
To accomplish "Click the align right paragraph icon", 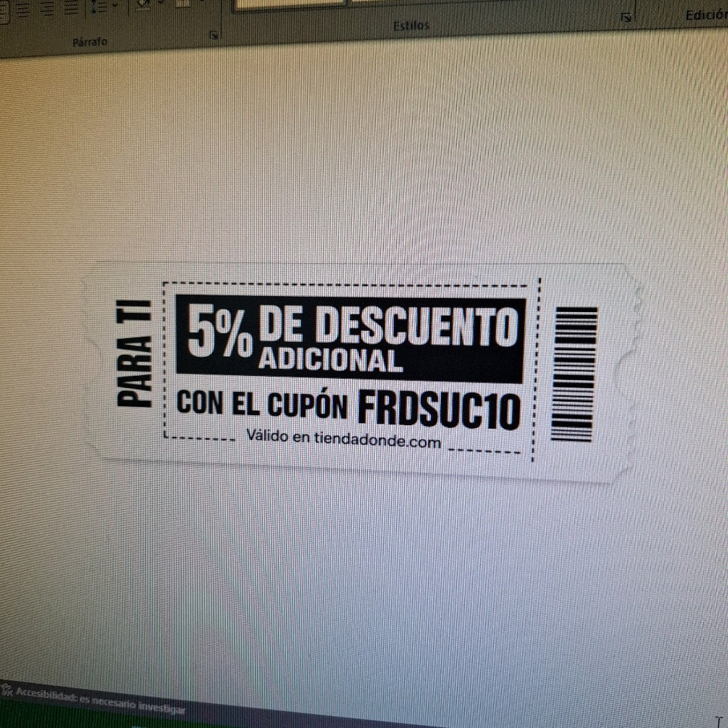I will pos(48,9).
